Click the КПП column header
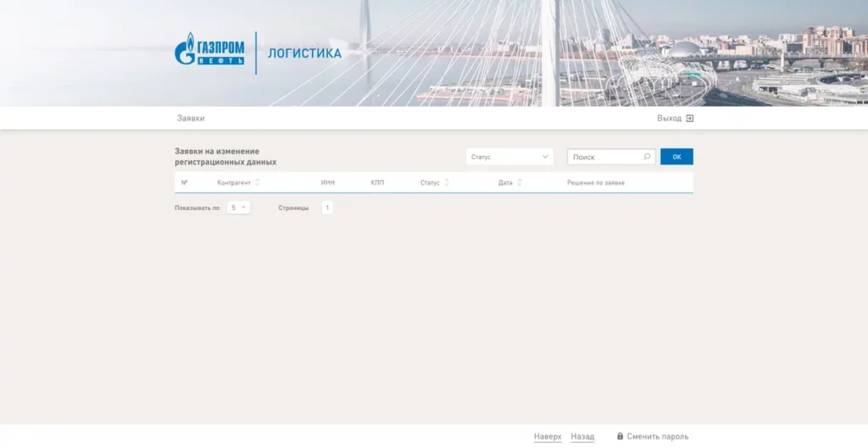Viewport: 868px width, 448px height. click(377, 183)
